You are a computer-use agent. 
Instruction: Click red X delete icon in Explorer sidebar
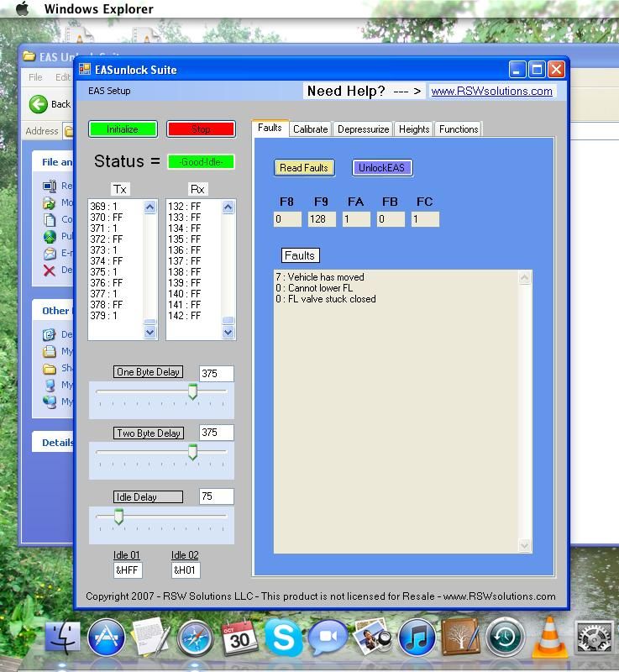point(50,270)
